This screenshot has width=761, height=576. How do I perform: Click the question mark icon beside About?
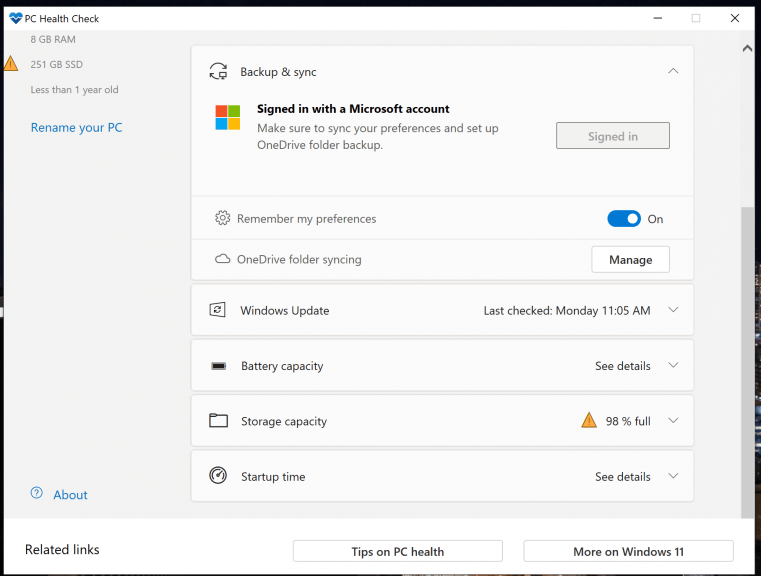(x=36, y=493)
